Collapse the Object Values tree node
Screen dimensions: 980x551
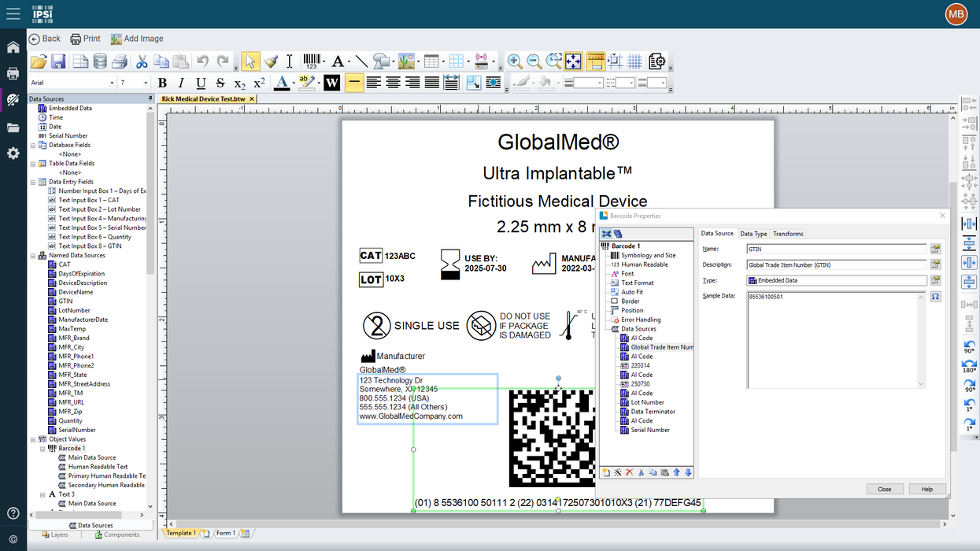click(x=33, y=439)
